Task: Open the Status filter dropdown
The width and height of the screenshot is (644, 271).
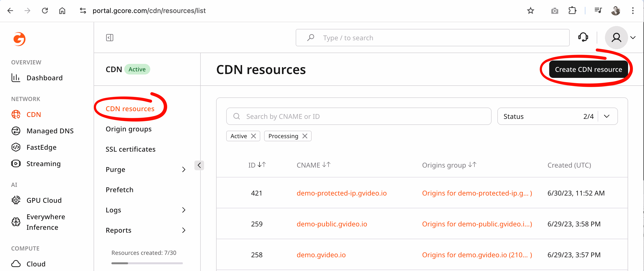Action: point(557,116)
